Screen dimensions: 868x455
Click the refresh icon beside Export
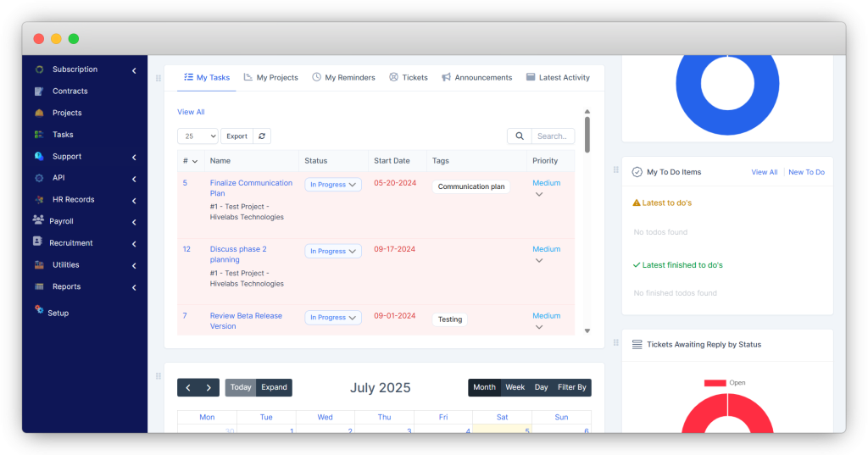click(263, 136)
